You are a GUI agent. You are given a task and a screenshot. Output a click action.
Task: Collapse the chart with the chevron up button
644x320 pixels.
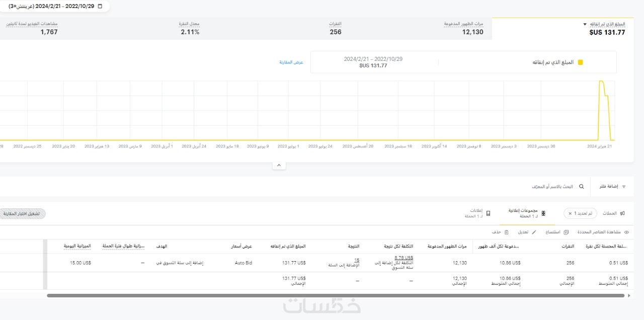point(279,165)
